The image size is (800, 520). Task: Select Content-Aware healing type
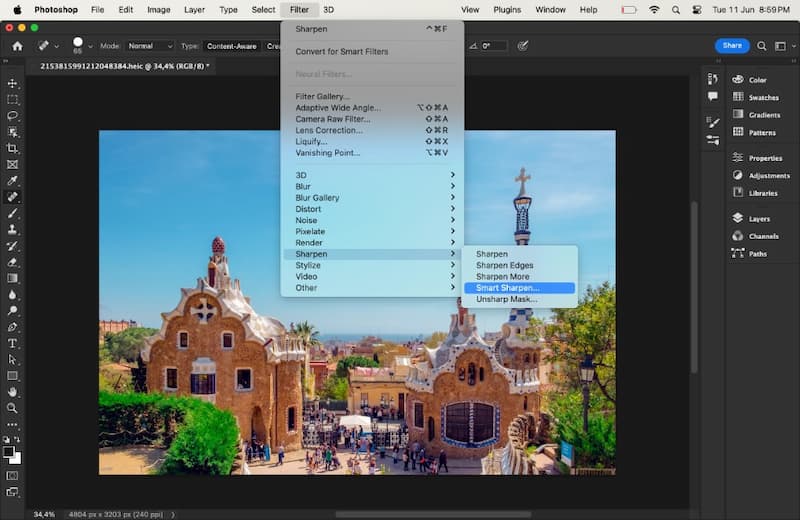coord(232,46)
